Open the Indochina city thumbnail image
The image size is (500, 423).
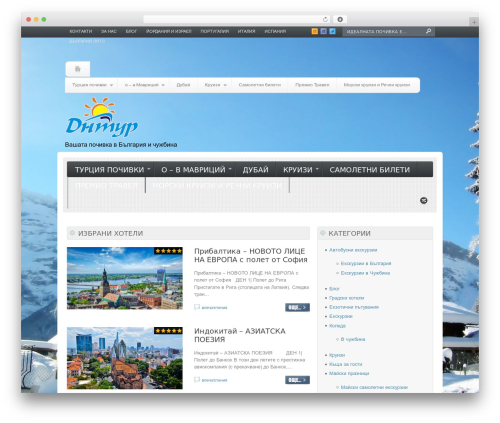125,358
